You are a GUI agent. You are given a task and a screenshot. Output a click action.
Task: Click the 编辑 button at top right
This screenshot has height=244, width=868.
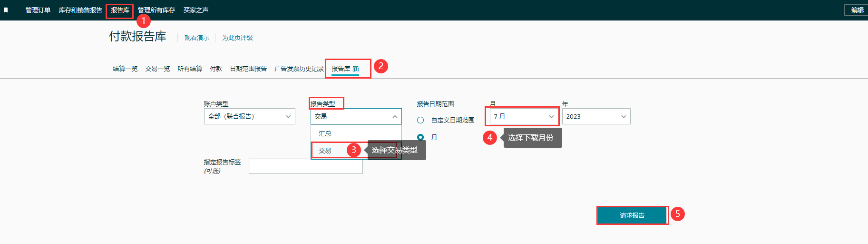click(857, 10)
